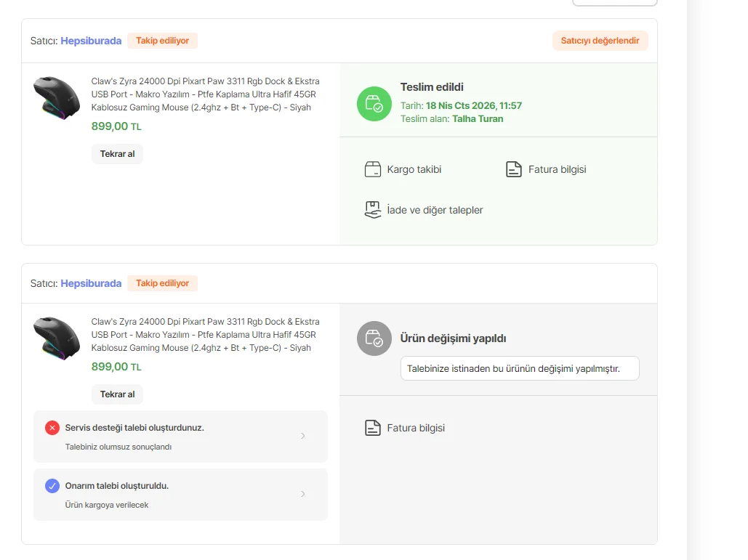Click the gray Ürün değişimi yapıldı status icon
Viewport: 748px width, 560px height.
[x=374, y=338]
